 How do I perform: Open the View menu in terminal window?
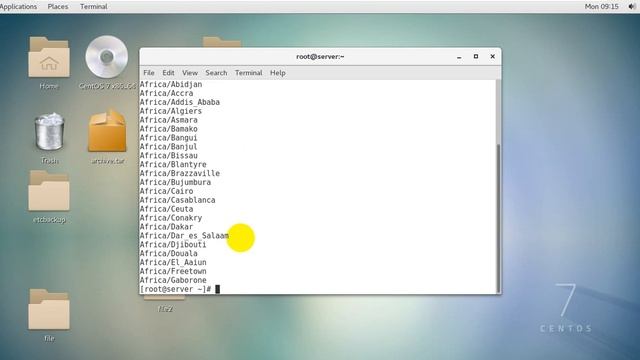pyautogui.click(x=190, y=73)
